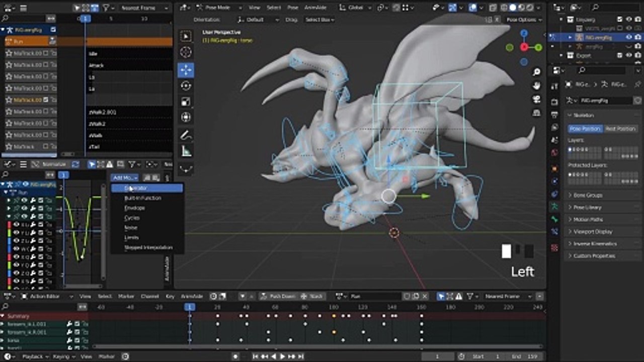Viewport: 644px width, 362px height.
Task: Play the animation forward
Action: point(283,356)
